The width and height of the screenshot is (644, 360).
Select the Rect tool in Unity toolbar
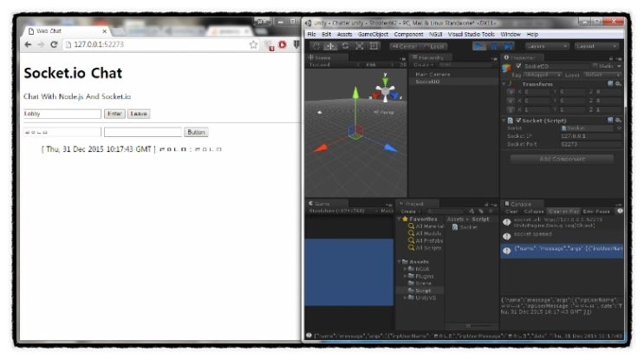point(374,46)
